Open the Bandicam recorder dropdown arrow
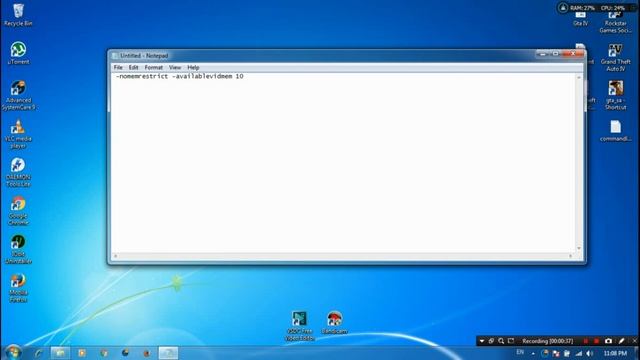 [482, 341]
